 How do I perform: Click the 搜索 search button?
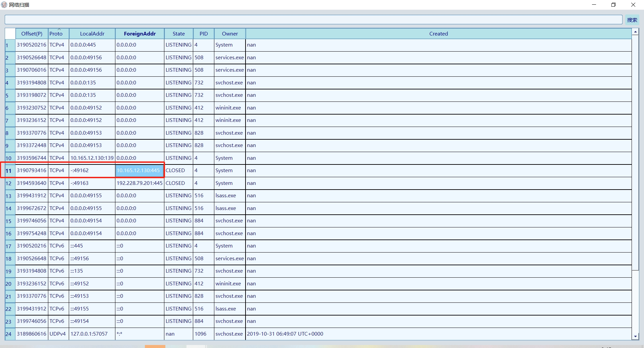click(x=632, y=20)
